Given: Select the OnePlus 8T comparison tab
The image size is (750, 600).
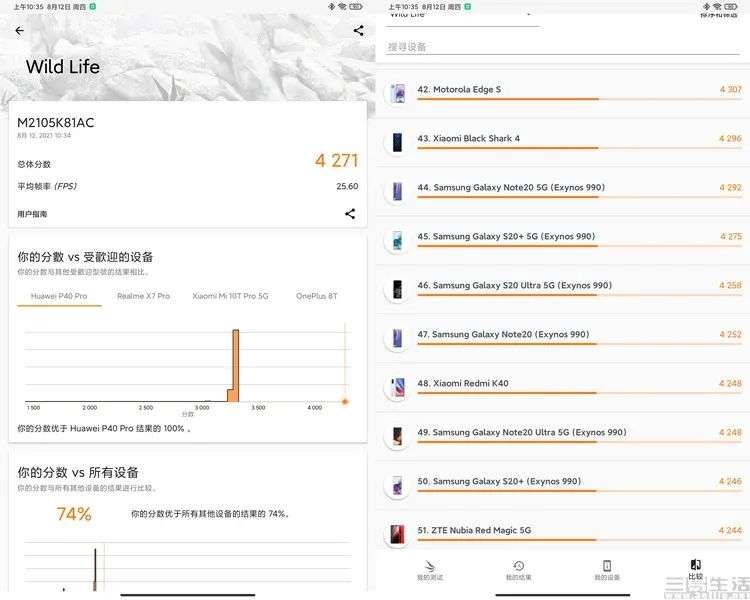Looking at the screenshot, I should tap(317, 296).
